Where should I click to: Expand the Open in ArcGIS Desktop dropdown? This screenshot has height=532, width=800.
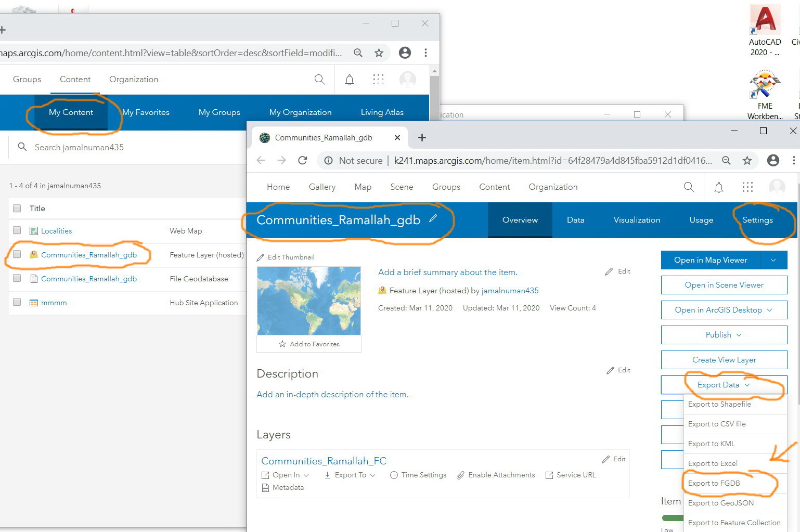[x=724, y=310]
